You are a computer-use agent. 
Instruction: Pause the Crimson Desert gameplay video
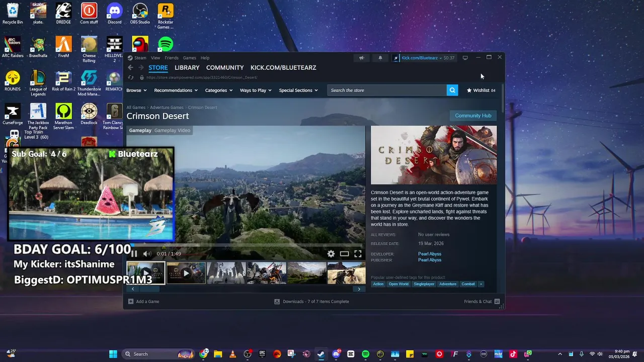134,254
